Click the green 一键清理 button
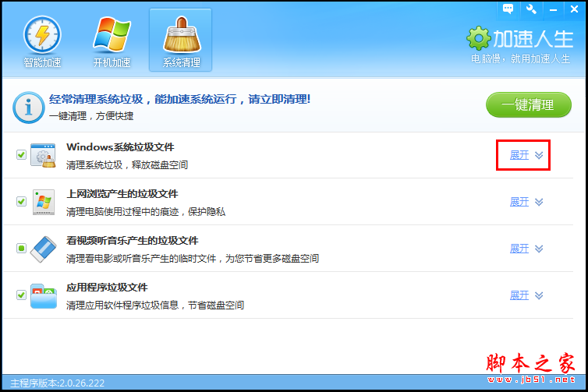The height and width of the screenshot is (392, 588). 529,105
